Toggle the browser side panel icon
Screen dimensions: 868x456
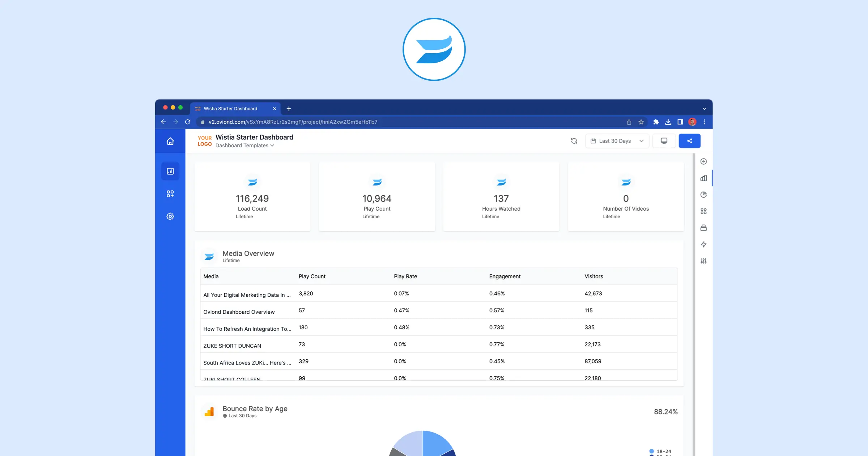[x=680, y=122]
